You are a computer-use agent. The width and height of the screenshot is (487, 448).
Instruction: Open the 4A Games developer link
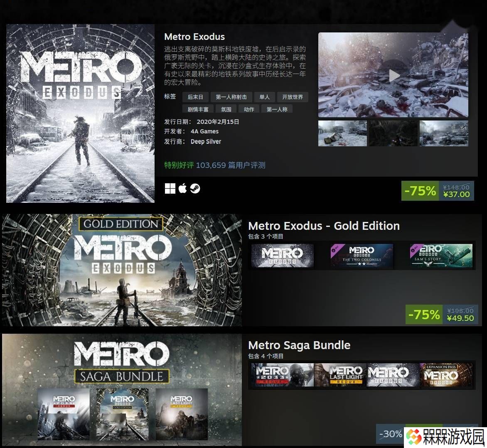pos(204,131)
